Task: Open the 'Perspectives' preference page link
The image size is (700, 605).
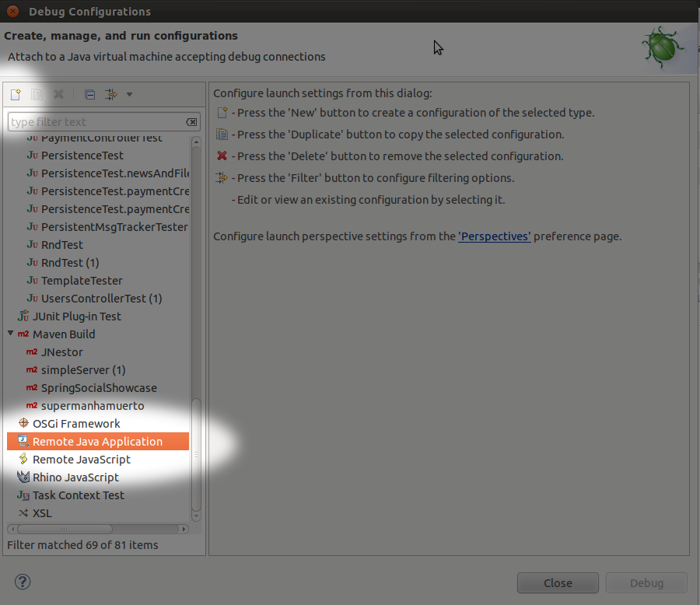Action: click(x=495, y=236)
